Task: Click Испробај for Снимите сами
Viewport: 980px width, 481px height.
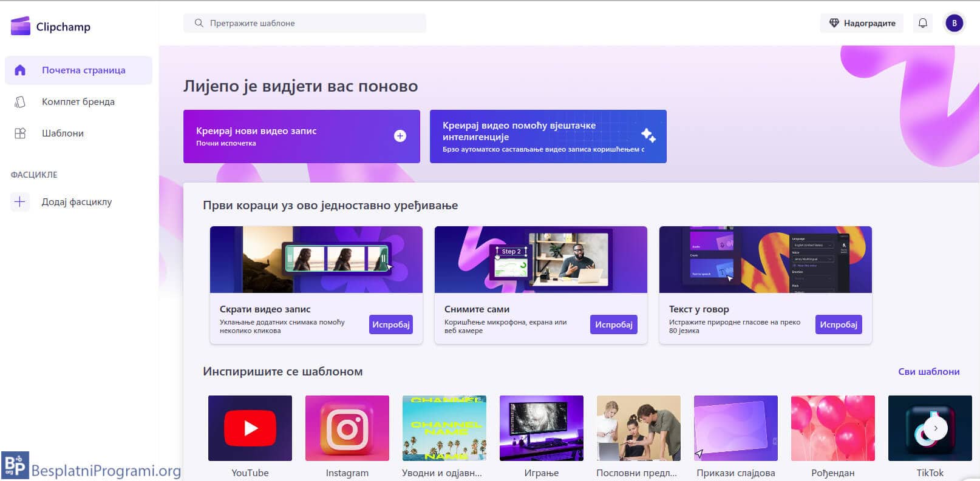Action: pyautogui.click(x=614, y=325)
